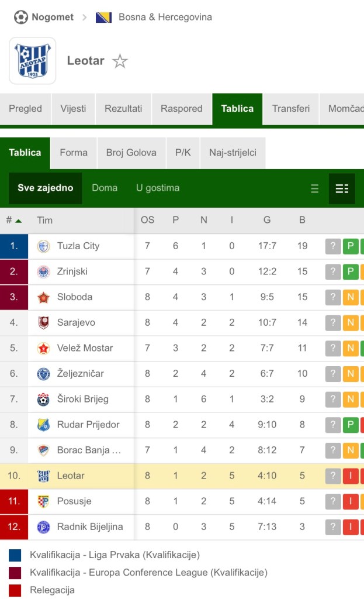Sort standings by points column B
This screenshot has width=364, height=599.
pyautogui.click(x=302, y=221)
